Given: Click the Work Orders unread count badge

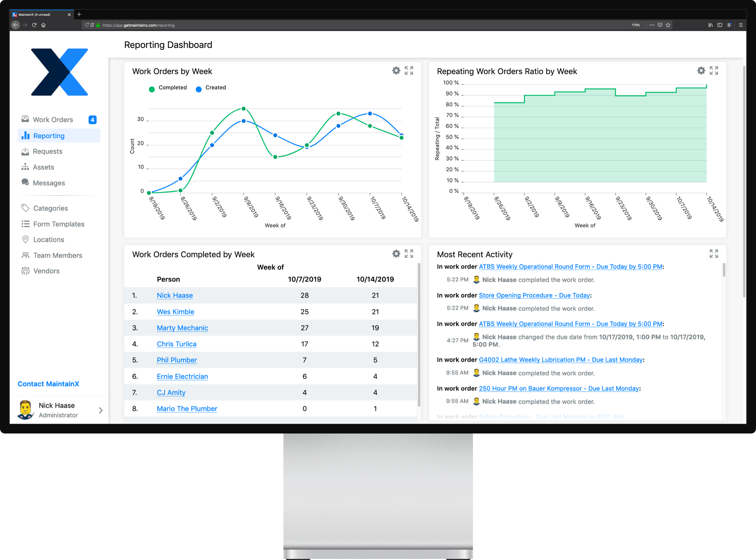Looking at the screenshot, I should pyautogui.click(x=92, y=119).
